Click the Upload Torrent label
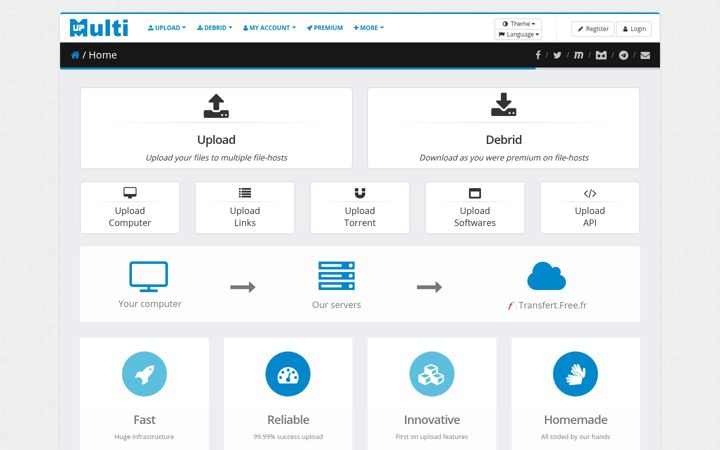This screenshot has height=450, width=720. tap(360, 217)
